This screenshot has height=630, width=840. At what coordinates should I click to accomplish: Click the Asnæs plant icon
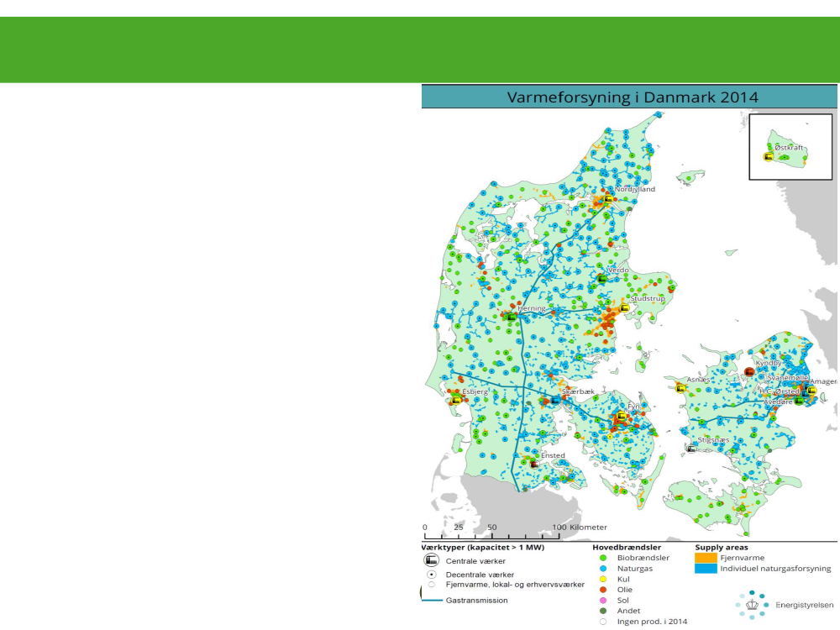[x=680, y=387]
